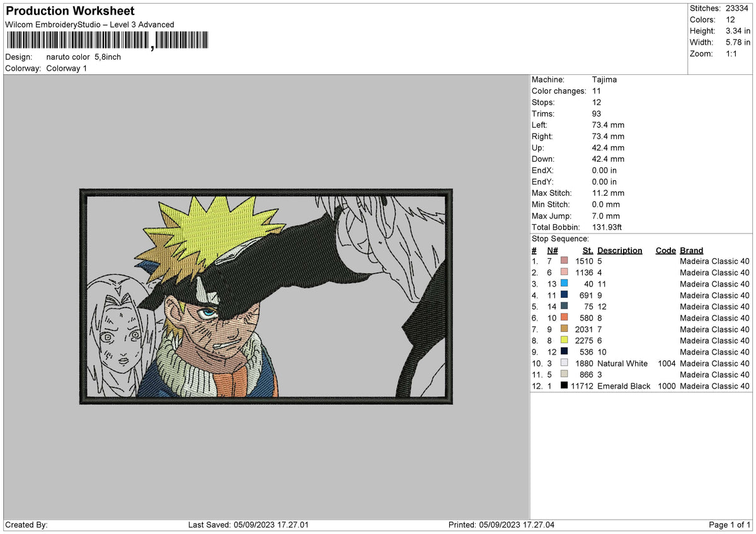Select the Left value 73.4 mm
This screenshot has height=534, width=756.
pyautogui.click(x=609, y=125)
